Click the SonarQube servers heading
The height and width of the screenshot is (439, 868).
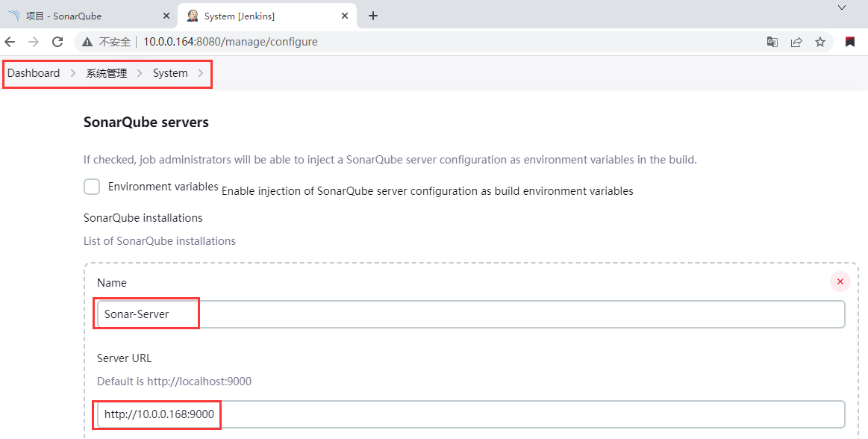[x=146, y=122]
